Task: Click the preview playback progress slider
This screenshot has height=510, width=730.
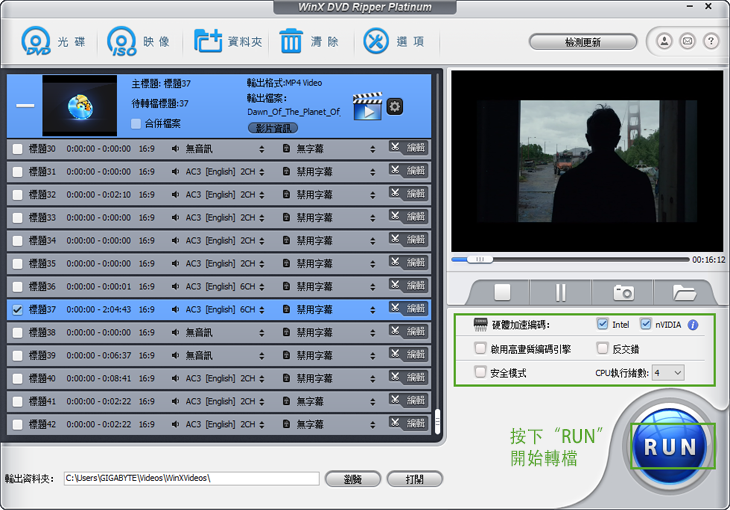Action: point(570,259)
